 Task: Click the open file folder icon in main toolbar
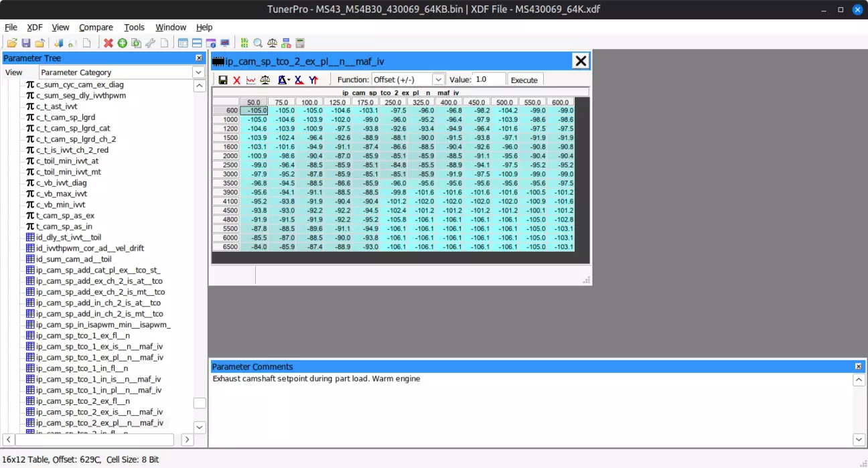(12, 44)
